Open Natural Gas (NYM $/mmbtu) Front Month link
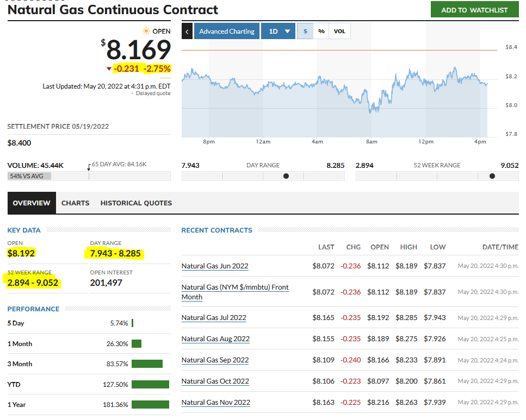This screenshot has height=420, width=526. tap(235, 292)
